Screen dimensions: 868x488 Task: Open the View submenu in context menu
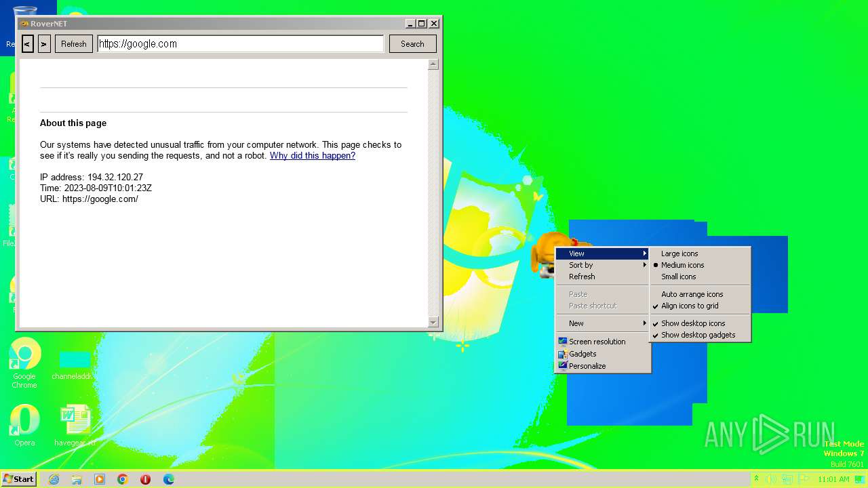pyautogui.click(x=603, y=253)
